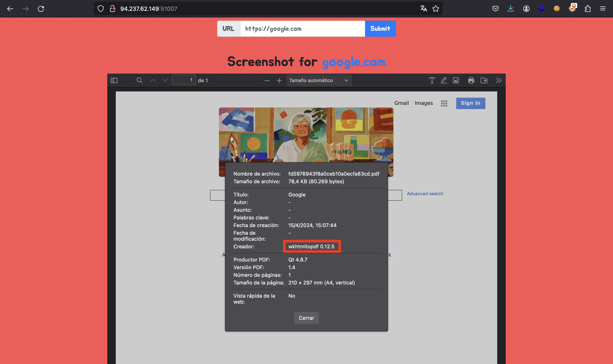Select the creation date 15/4/2024, 15:07:44
The image size is (613, 364).
point(312,225)
